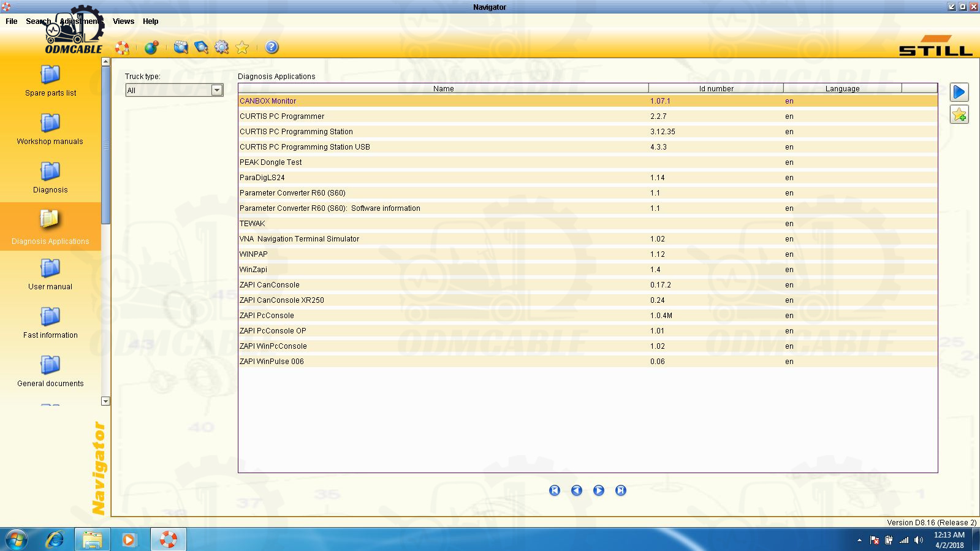Image resolution: width=980 pixels, height=551 pixels.
Task: Click the volume speaker tray icon
Action: [918, 540]
